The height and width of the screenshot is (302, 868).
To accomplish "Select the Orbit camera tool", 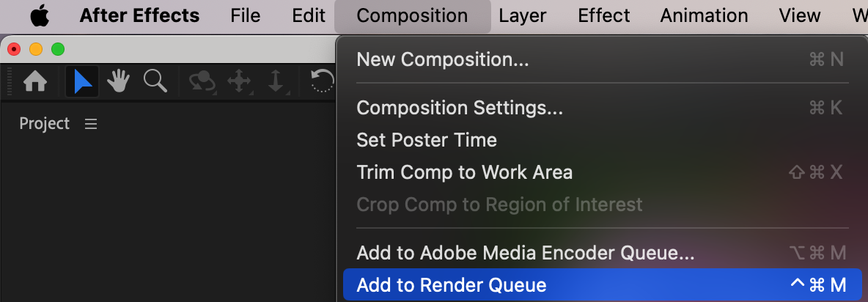I will (x=202, y=81).
